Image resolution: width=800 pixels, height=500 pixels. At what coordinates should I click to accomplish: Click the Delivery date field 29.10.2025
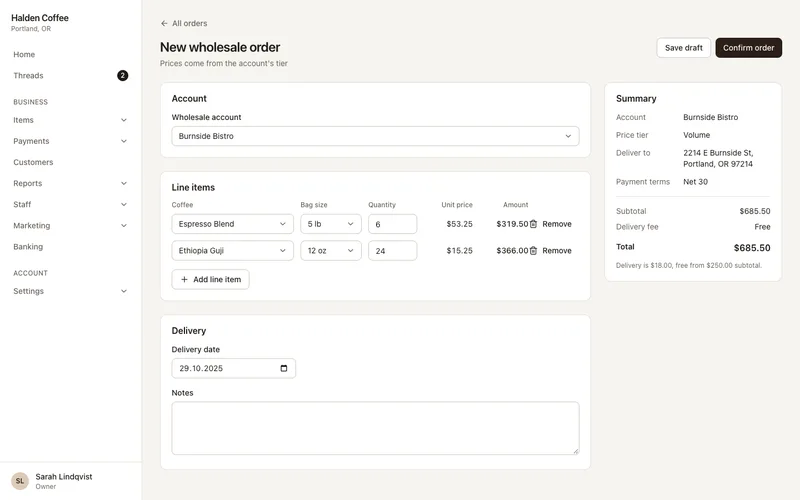234,368
